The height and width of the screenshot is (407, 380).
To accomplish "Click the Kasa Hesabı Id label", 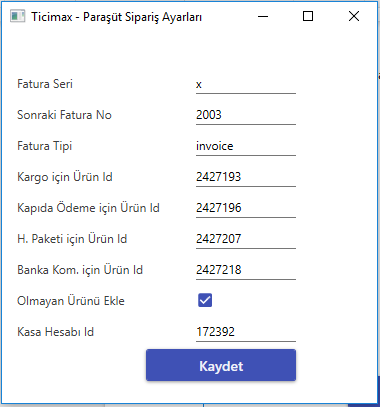I will click(x=55, y=332).
